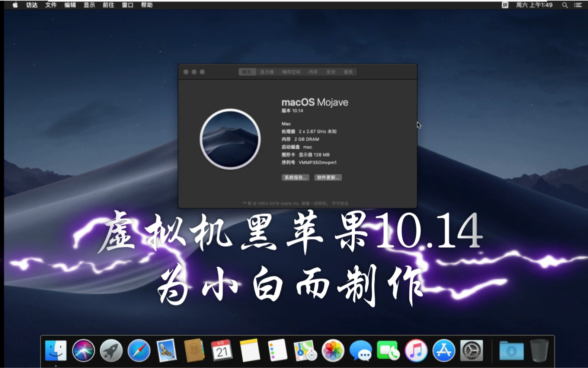Select the first overview tab in About window
588x368 pixels.
[x=247, y=72]
